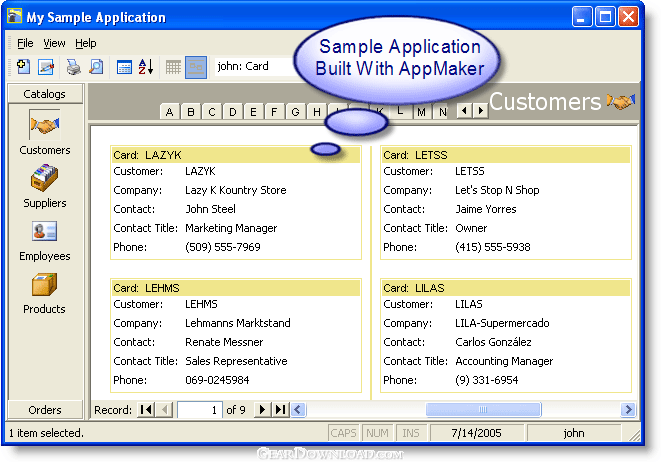
Task: Click company Lazy K Kountry Store
Action: (x=236, y=191)
